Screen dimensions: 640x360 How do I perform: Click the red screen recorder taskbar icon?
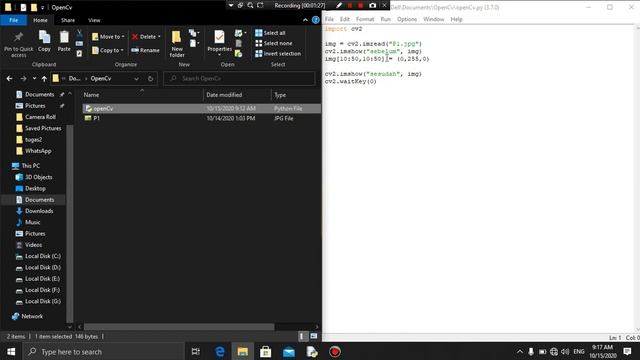pos(335,351)
